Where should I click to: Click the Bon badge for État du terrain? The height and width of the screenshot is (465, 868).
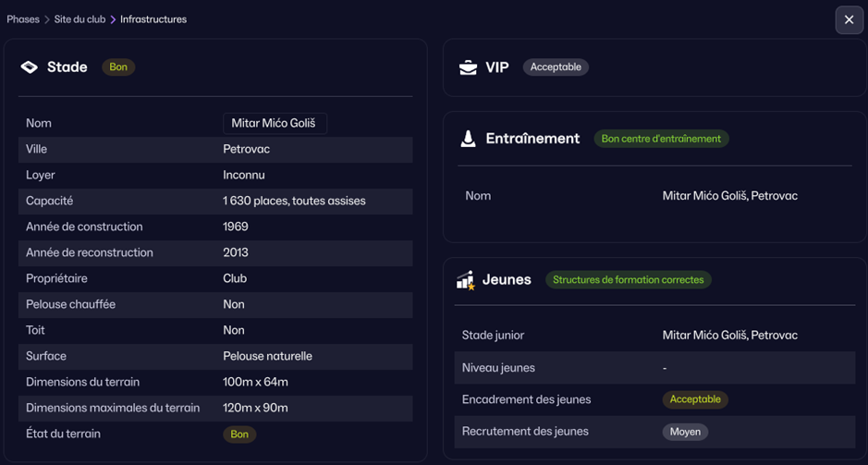tap(239, 434)
